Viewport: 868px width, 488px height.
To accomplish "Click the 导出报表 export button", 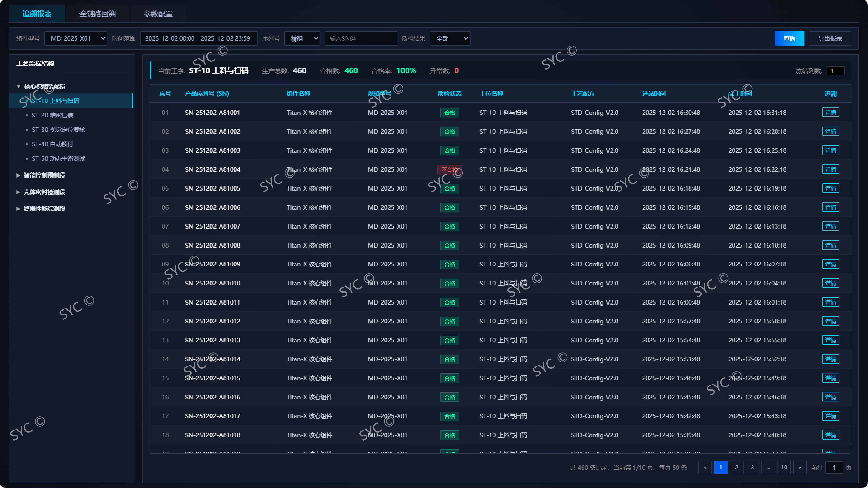I will pos(830,38).
